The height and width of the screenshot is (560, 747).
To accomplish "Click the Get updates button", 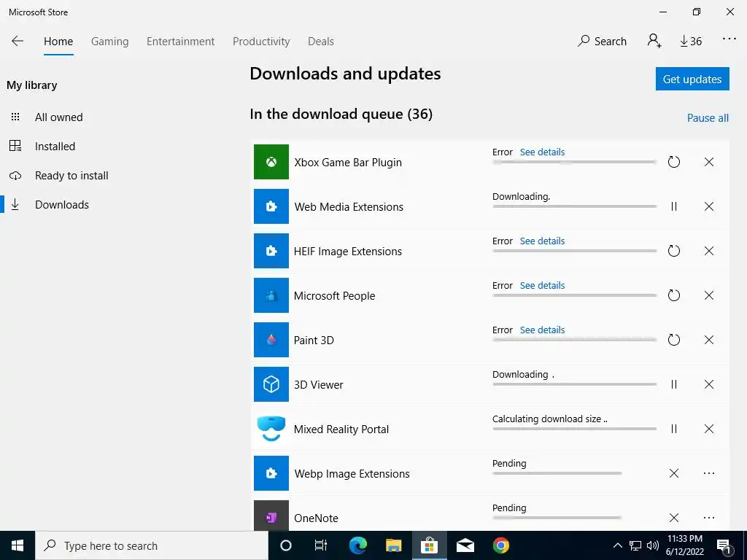I will click(x=692, y=79).
